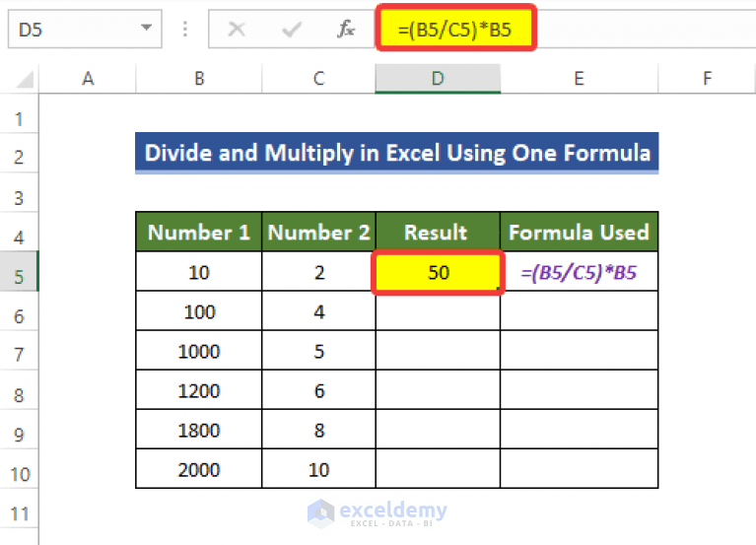Image resolution: width=756 pixels, height=545 pixels.
Task: Select cell C9 containing 8
Action: pos(318,430)
